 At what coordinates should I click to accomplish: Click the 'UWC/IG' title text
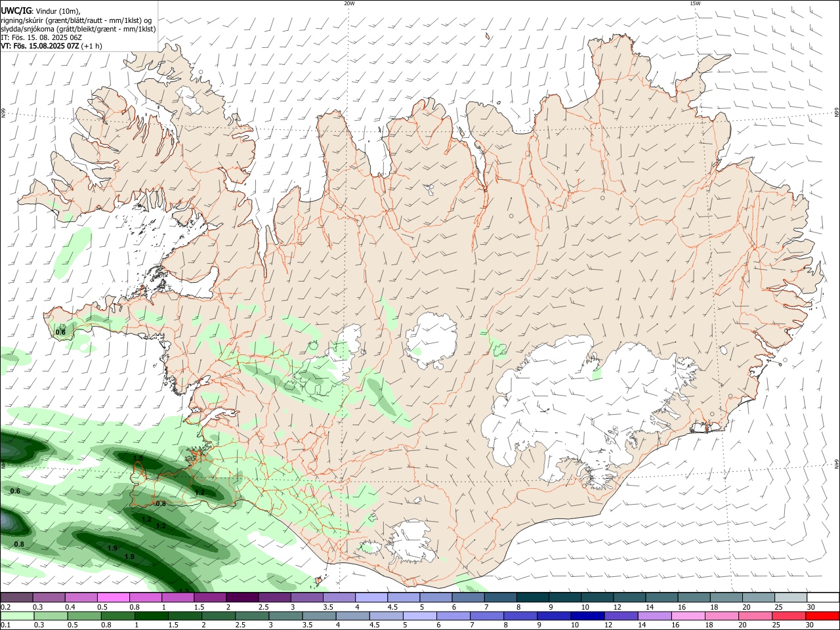[16, 10]
